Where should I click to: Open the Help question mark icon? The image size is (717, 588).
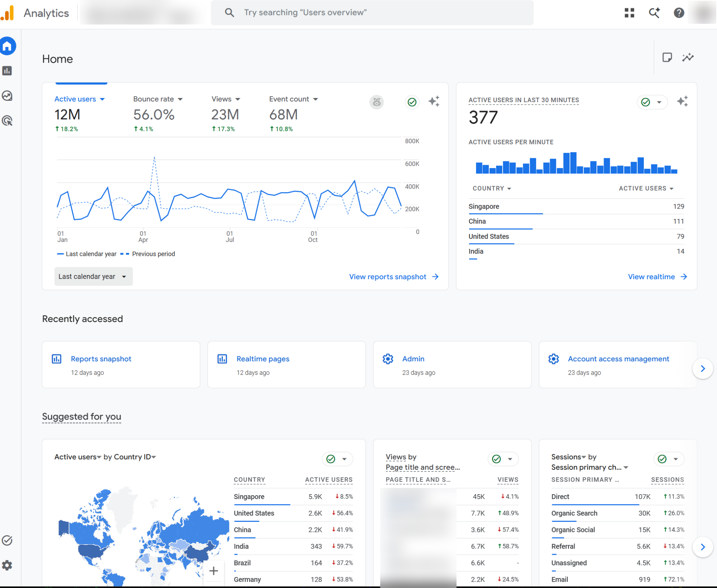[x=679, y=13]
